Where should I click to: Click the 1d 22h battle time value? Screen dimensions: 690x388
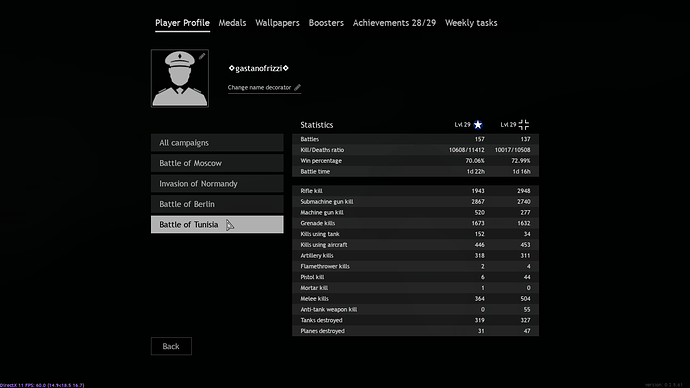pos(476,172)
